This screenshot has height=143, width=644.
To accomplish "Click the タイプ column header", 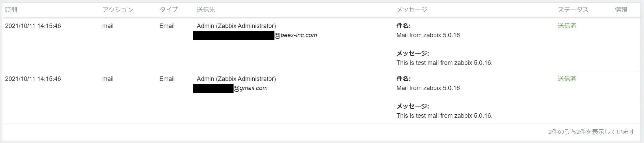I will click(168, 10).
